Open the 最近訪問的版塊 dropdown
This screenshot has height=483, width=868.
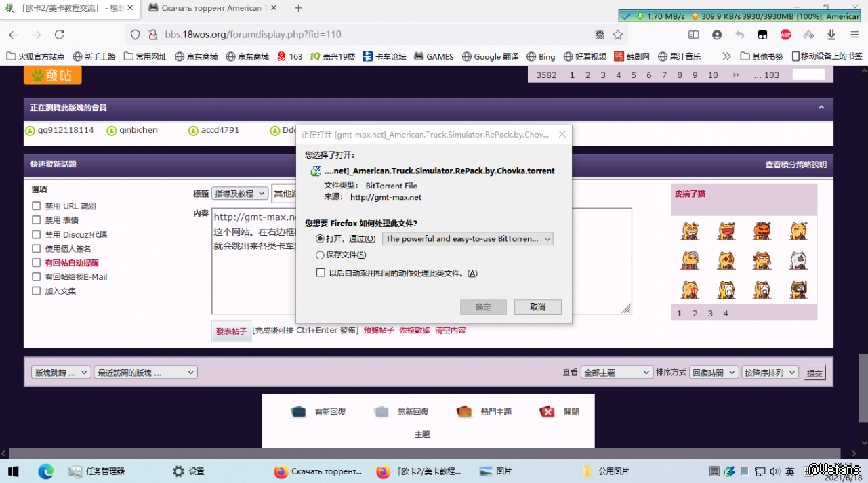tap(146, 373)
